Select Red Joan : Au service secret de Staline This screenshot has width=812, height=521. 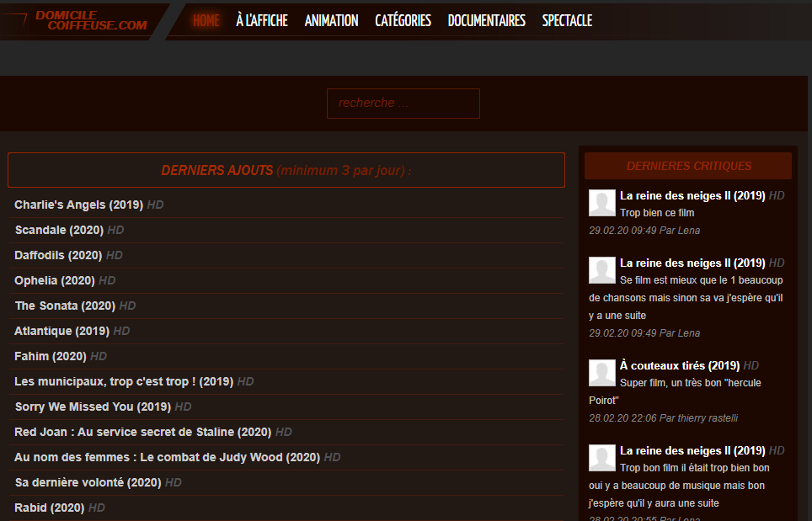(142, 432)
